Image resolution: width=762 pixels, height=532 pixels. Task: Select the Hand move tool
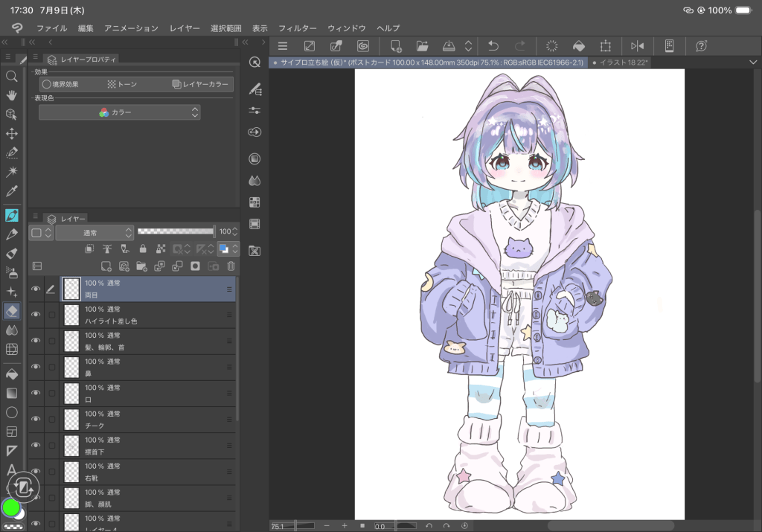click(12, 95)
